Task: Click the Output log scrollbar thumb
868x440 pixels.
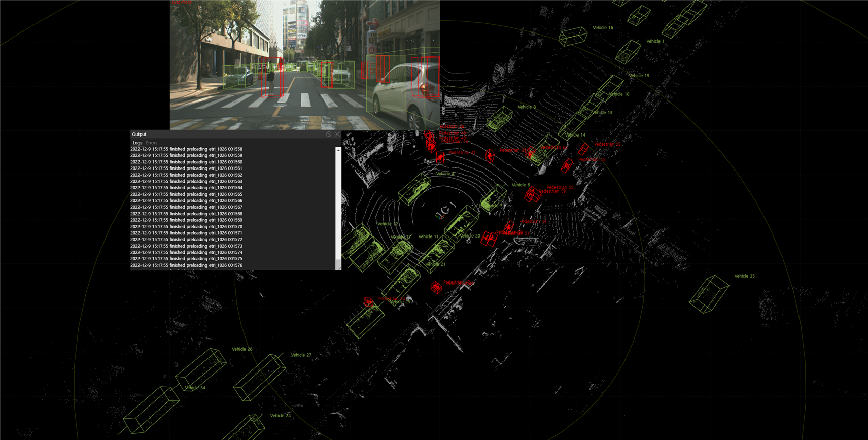Action: (x=338, y=264)
